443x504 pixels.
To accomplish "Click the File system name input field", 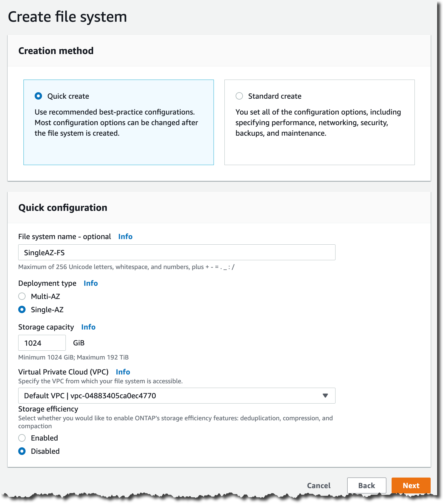I will [177, 252].
